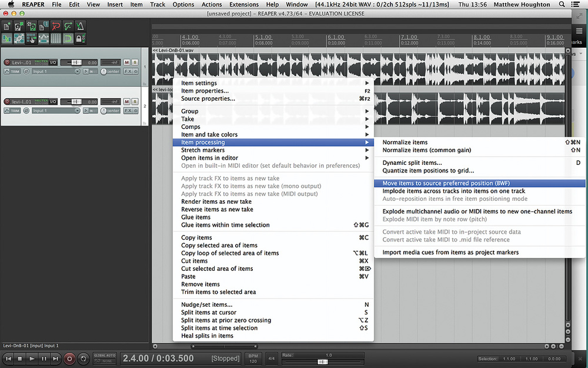Expand the Group submenu
This screenshot has width=588, height=368.
pos(273,111)
